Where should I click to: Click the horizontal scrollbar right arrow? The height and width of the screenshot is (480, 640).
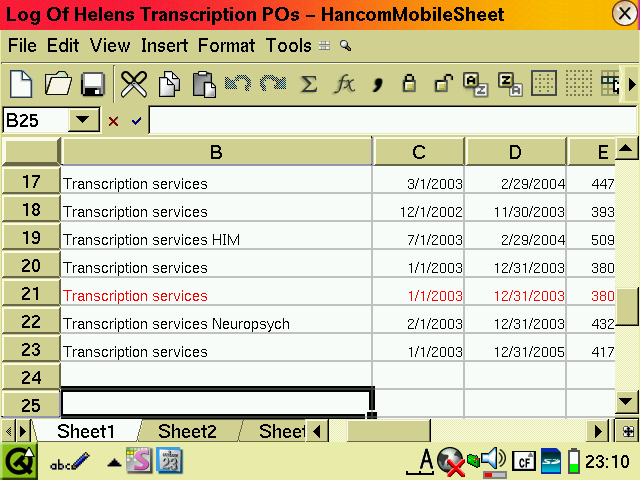pos(598,431)
